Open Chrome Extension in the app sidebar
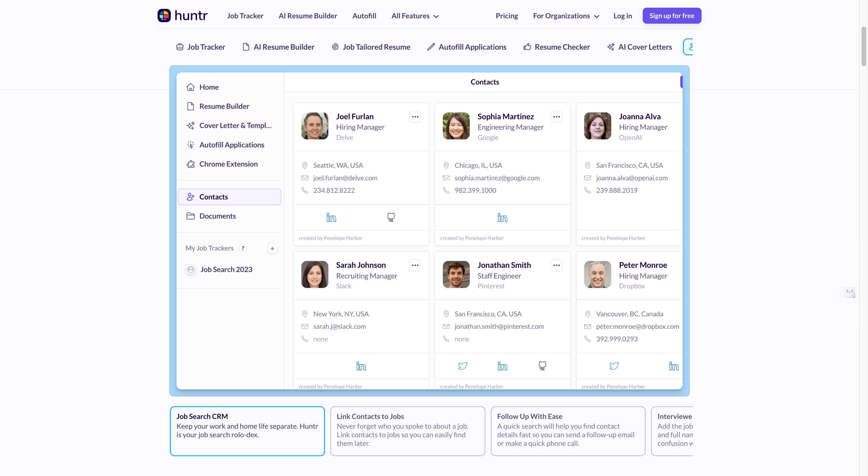Image resolution: width=868 pixels, height=476 pixels. point(229,164)
